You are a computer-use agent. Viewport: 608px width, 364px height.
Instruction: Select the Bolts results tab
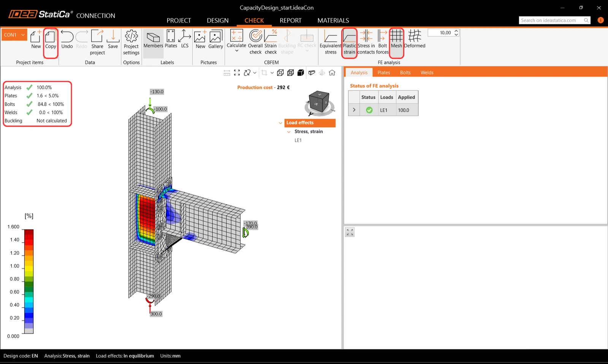coord(405,72)
